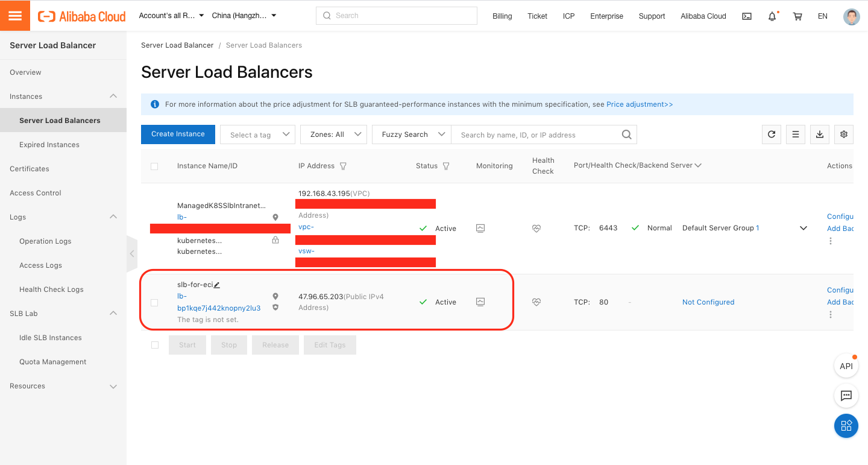
Task: Open the Select a tag dropdown
Action: click(x=257, y=134)
